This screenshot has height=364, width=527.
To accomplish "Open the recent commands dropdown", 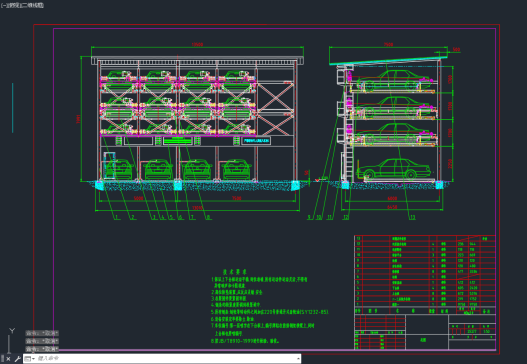I will point(30,359).
